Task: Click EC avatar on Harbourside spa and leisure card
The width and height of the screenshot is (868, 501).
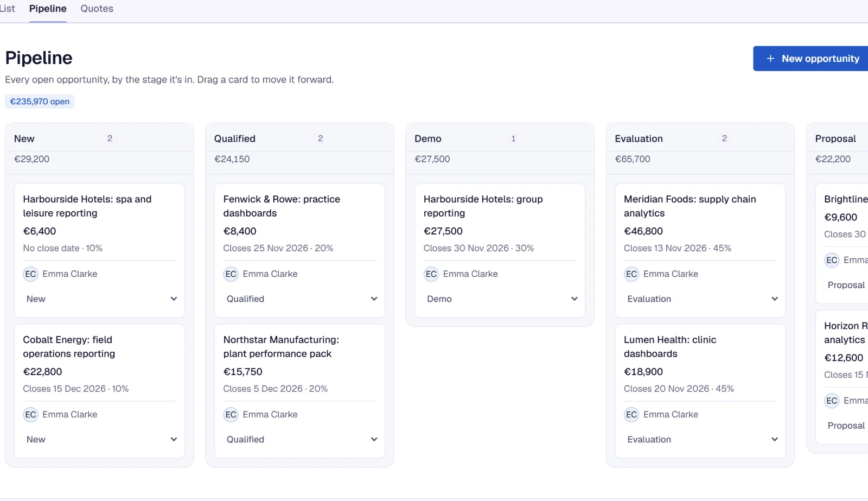Action: click(30, 274)
